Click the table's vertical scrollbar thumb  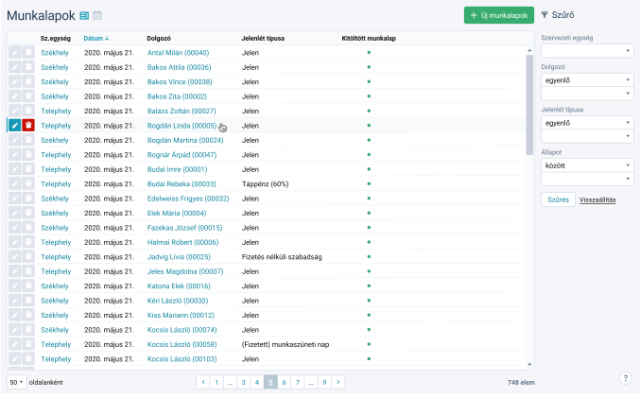(x=529, y=105)
